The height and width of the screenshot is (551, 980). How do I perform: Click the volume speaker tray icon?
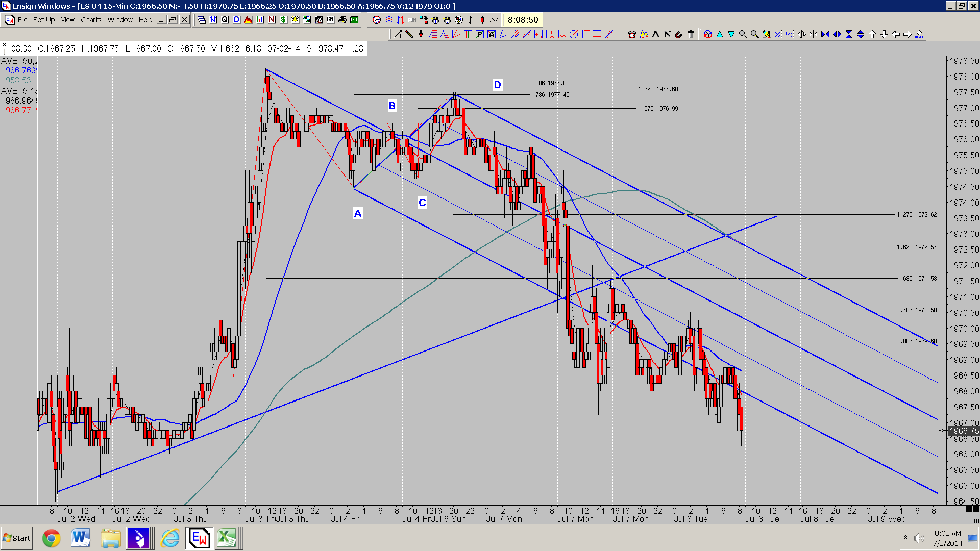coord(919,538)
